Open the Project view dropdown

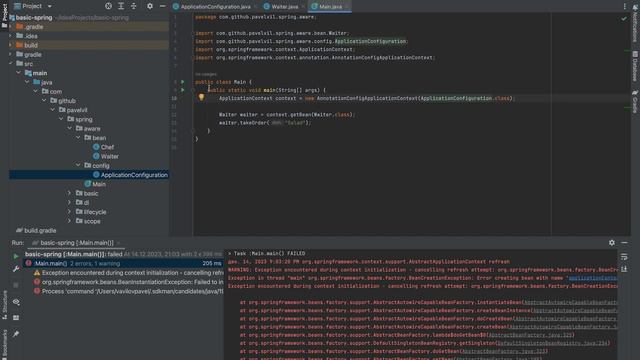point(33,6)
